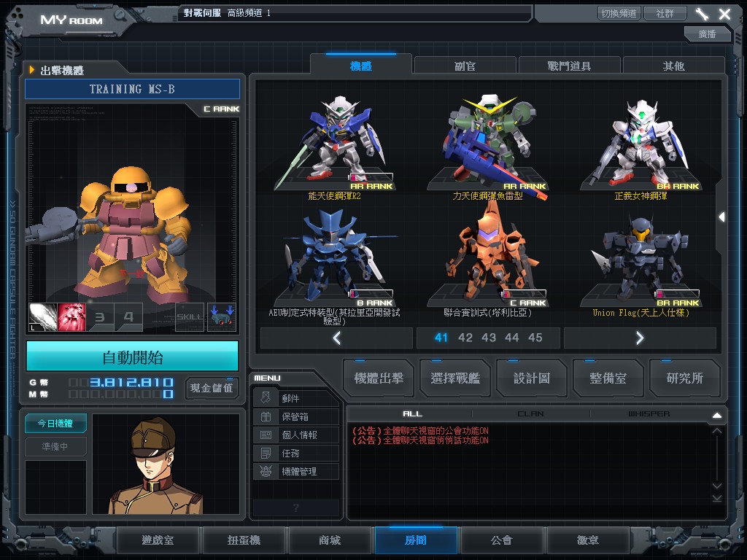The image size is (747, 560).
Task: Jump to unit page 45
Action: [535, 338]
